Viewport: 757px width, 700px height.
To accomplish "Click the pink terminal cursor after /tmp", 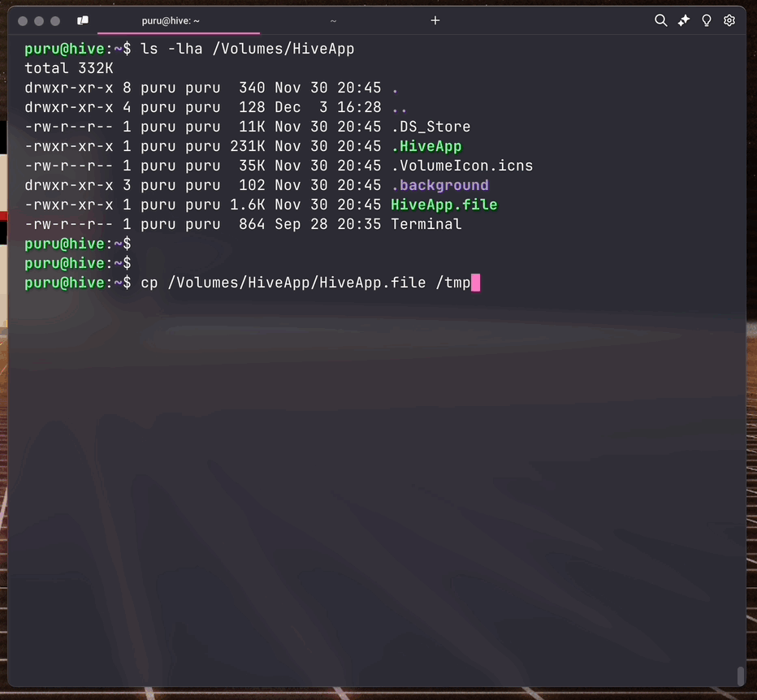I will point(475,283).
